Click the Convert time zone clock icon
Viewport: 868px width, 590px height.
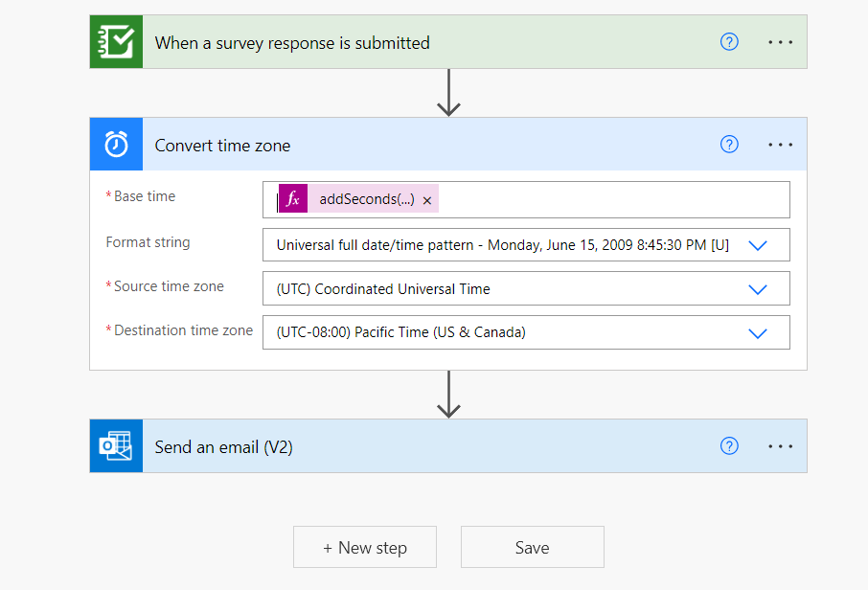pyautogui.click(x=116, y=145)
